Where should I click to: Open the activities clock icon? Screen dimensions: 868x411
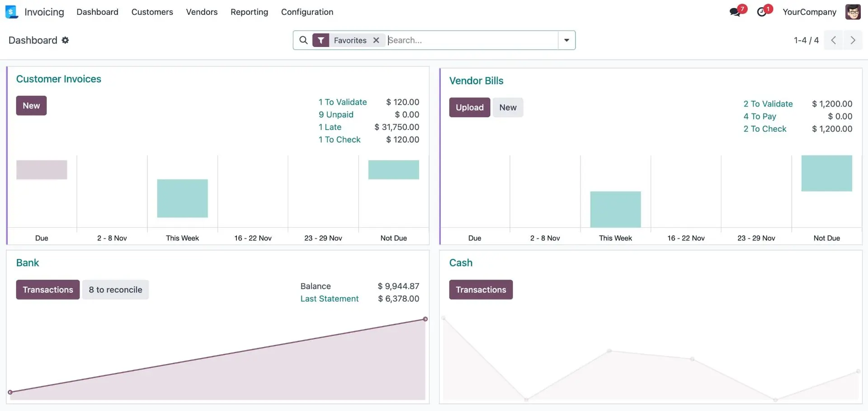[x=762, y=12]
